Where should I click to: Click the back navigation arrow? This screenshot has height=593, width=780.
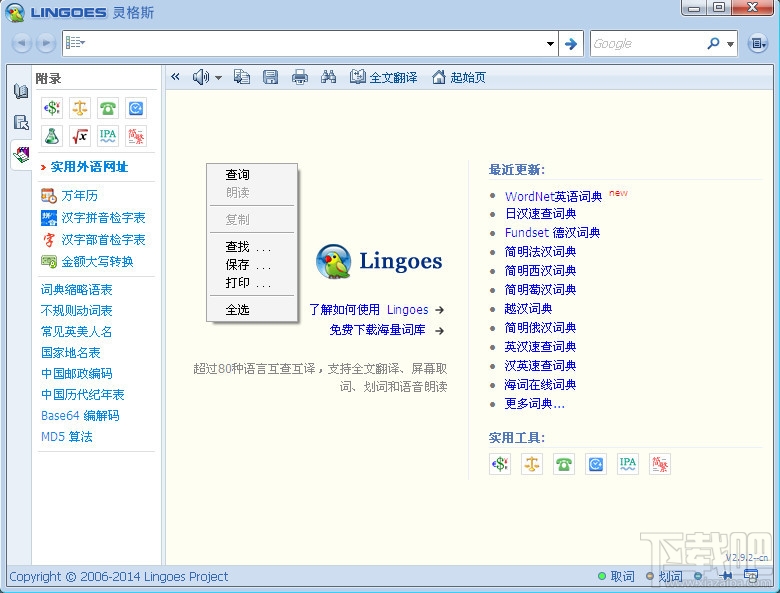pyautogui.click(x=21, y=43)
